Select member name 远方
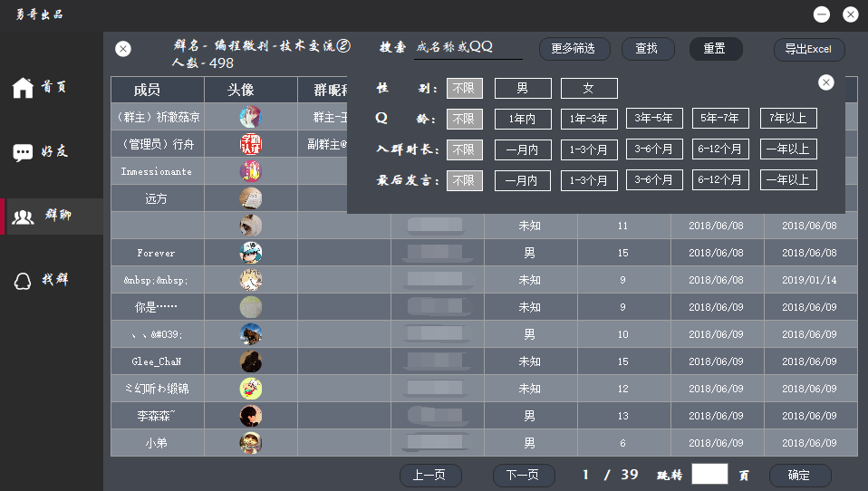The height and width of the screenshot is (491, 868). point(156,198)
